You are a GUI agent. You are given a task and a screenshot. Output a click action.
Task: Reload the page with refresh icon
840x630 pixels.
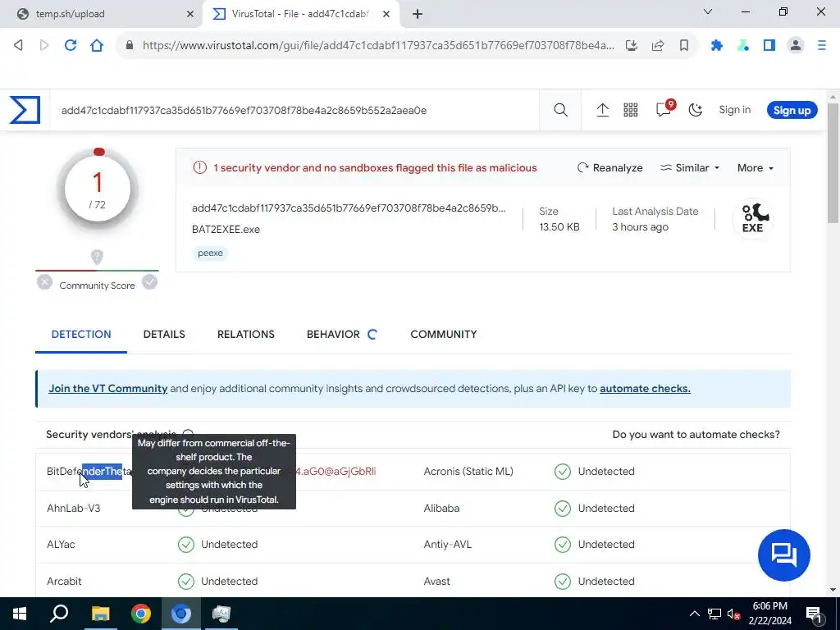click(71, 46)
